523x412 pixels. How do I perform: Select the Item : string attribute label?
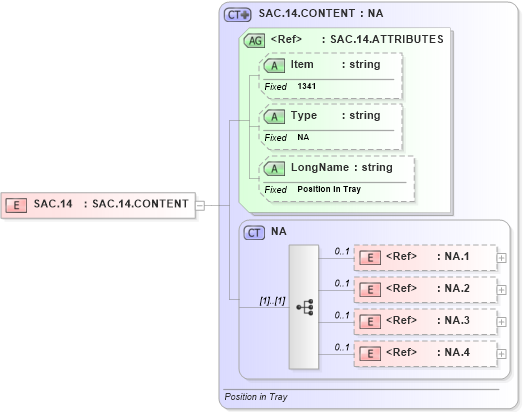coord(335,64)
